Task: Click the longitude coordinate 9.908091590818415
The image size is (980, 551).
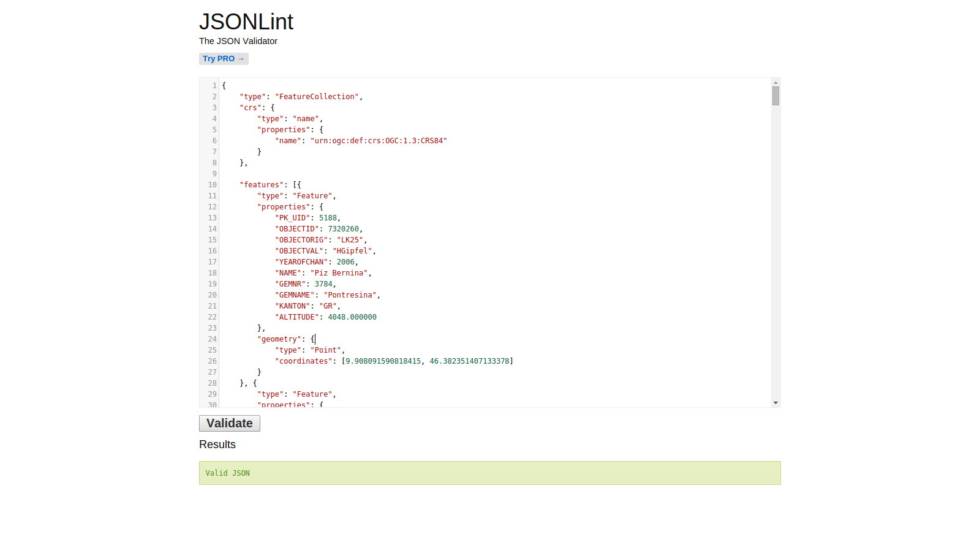Action: coord(383,361)
